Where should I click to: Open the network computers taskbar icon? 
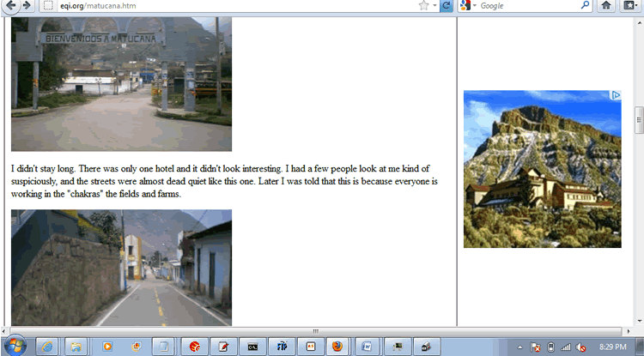point(398,347)
